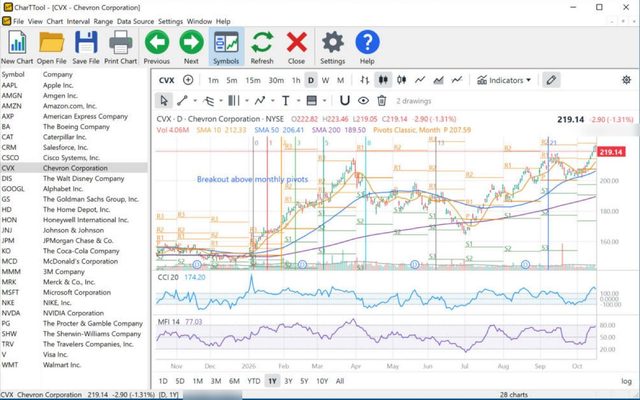Toggle log scale at chart bottom
This screenshot has height=400, width=640.
pos(626,381)
